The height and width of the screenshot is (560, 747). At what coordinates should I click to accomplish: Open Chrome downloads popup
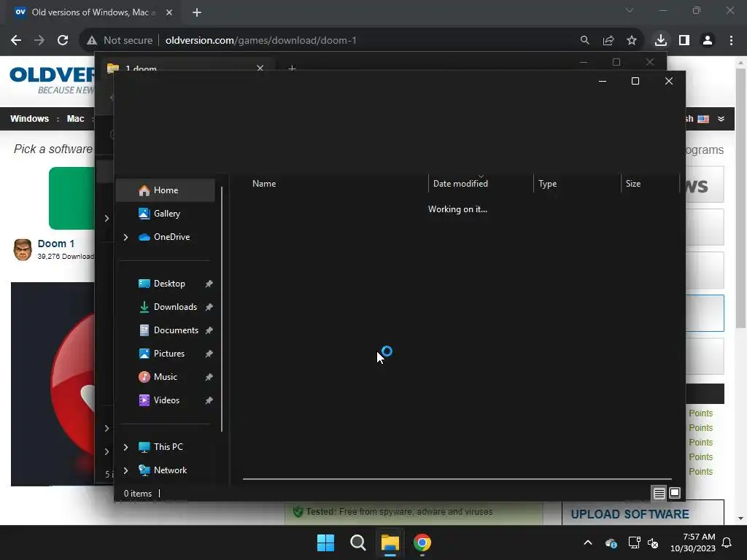click(x=661, y=41)
